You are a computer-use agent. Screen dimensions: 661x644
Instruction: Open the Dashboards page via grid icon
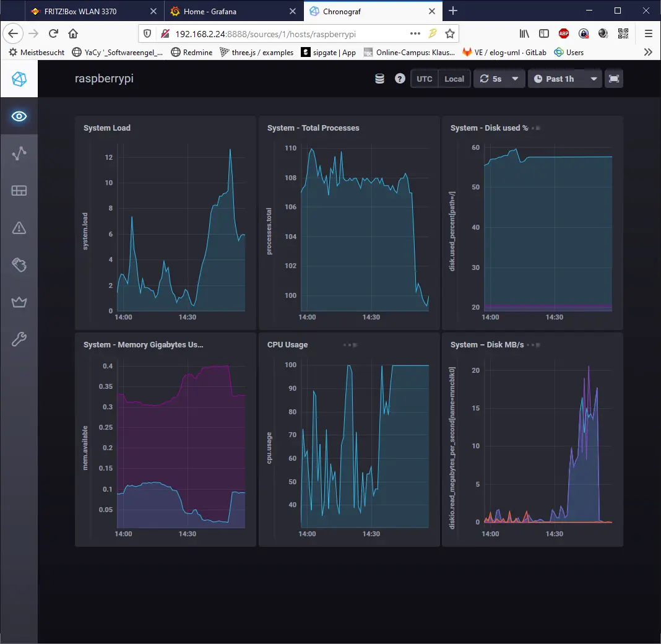tap(19, 191)
